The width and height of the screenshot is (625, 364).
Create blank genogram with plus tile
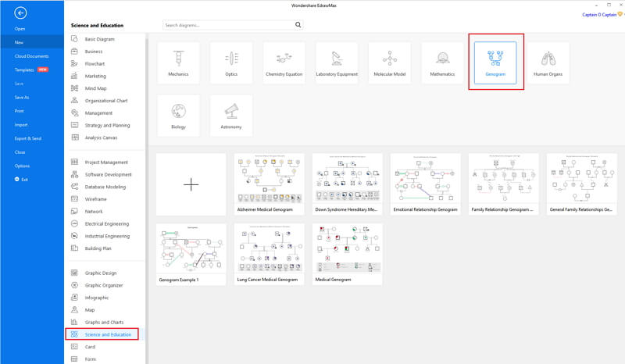191,184
